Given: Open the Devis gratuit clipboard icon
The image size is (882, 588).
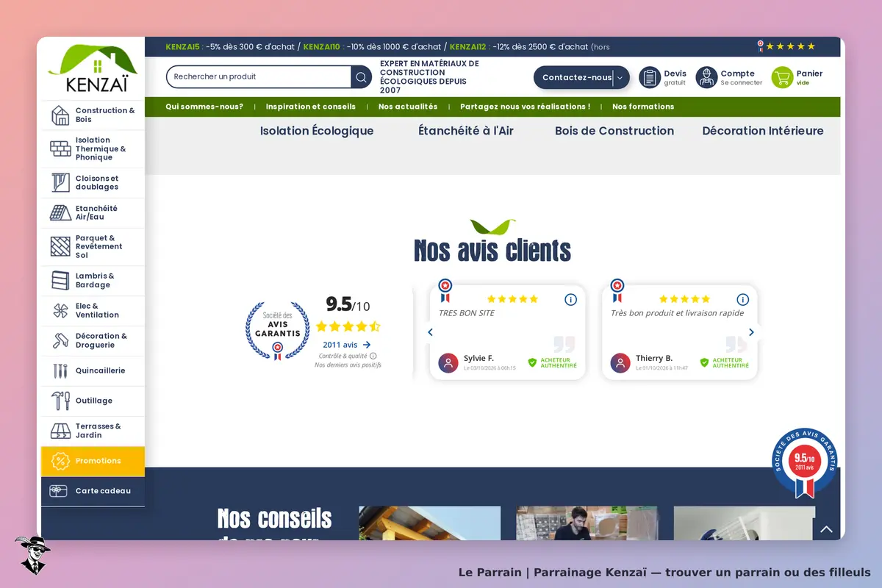Looking at the screenshot, I should pos(650,77).
